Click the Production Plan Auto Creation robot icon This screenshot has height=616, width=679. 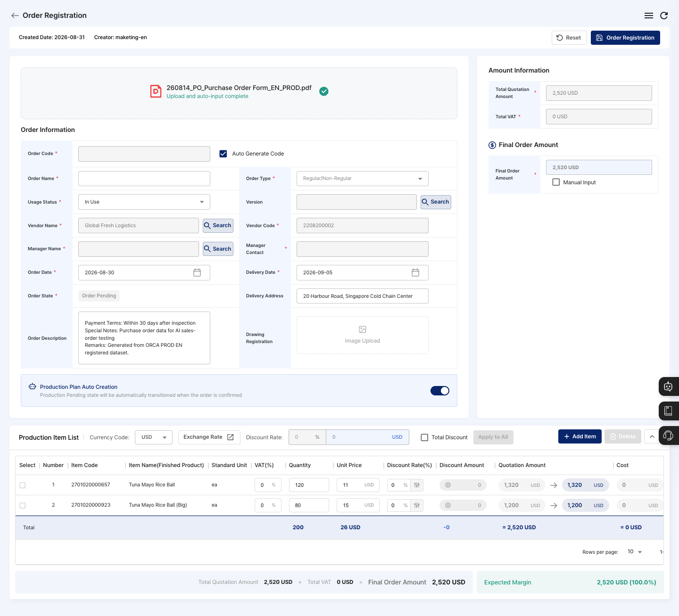[33, 386]
